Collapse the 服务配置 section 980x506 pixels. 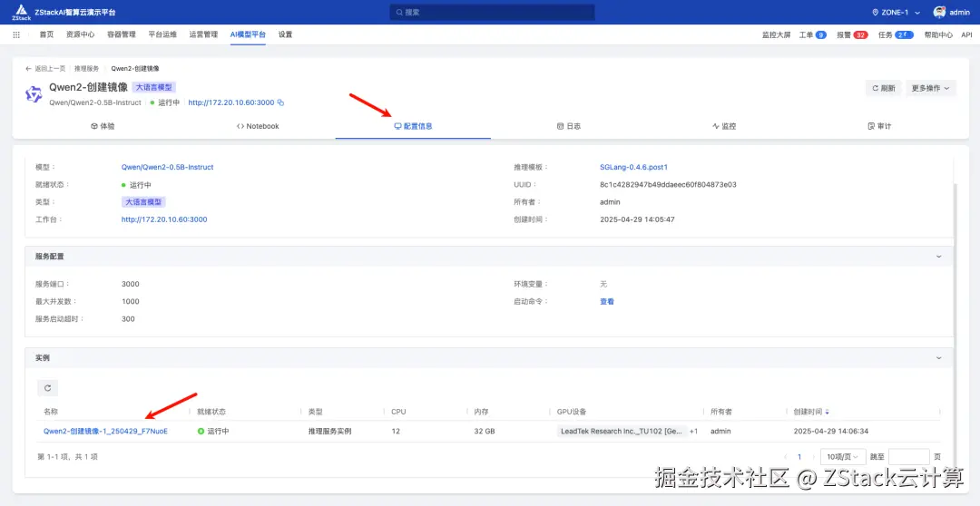[938, 256]
